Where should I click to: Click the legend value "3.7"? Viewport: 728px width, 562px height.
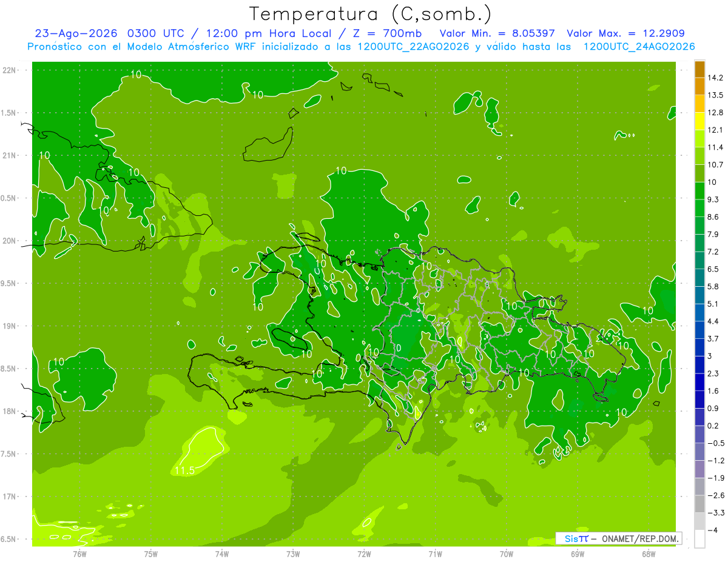[713, 338]
